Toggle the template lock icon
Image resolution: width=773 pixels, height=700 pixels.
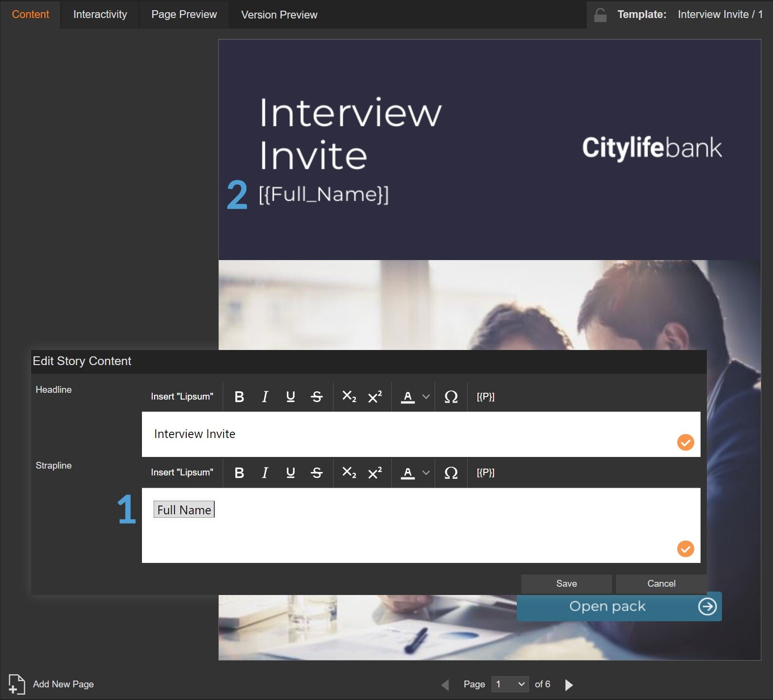click(x=600, y=15)
